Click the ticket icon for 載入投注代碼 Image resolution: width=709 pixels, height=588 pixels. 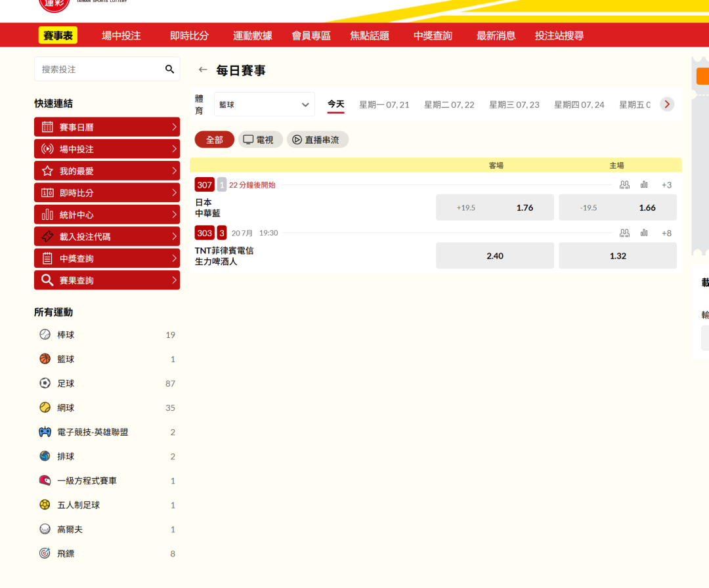point(47,236)
